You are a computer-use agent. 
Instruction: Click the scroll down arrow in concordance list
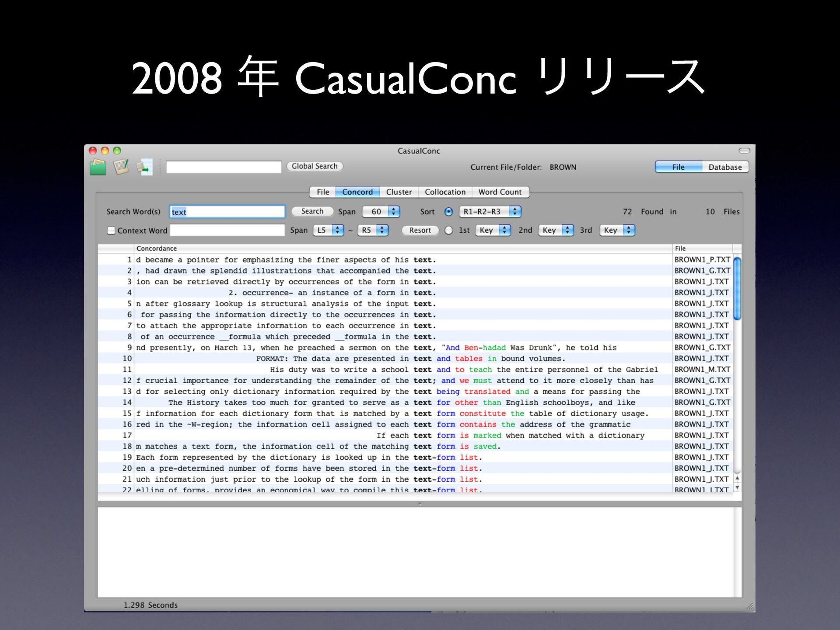pos(737,487)
